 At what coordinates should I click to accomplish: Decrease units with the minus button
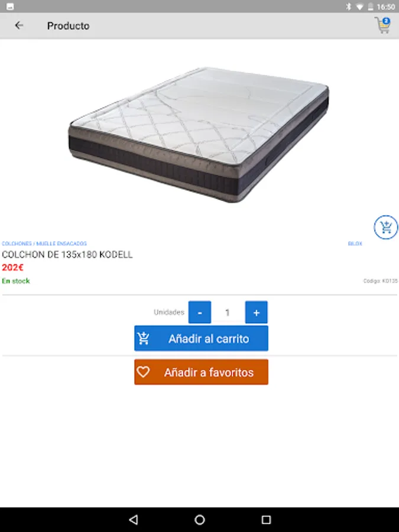pos(200,312)
